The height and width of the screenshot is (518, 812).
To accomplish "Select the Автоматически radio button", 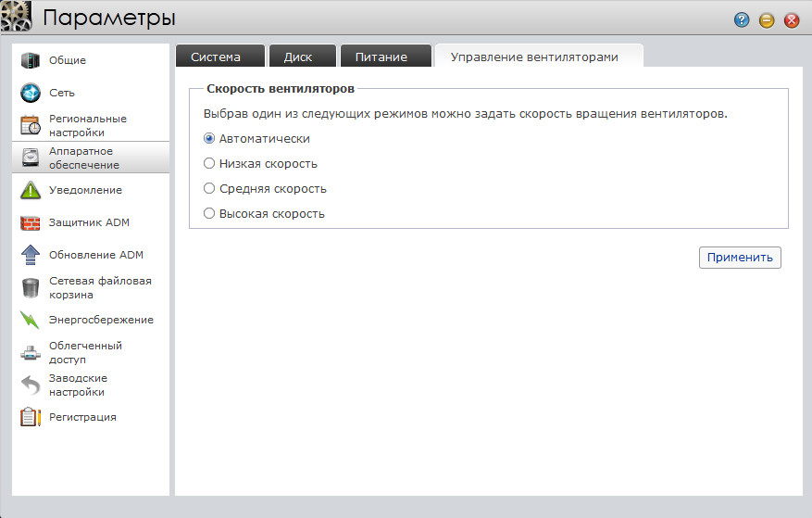I will [209, 139].
